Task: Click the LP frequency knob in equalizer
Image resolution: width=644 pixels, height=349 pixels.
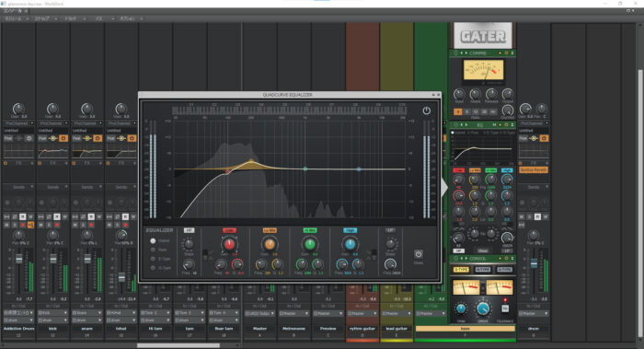Action: (390, 264)
